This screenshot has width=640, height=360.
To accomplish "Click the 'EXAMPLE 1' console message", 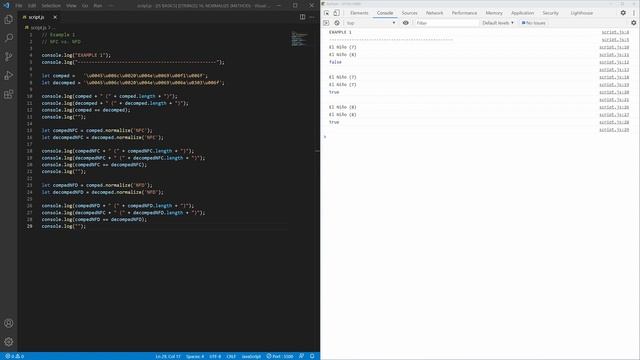I will (340, 32).
